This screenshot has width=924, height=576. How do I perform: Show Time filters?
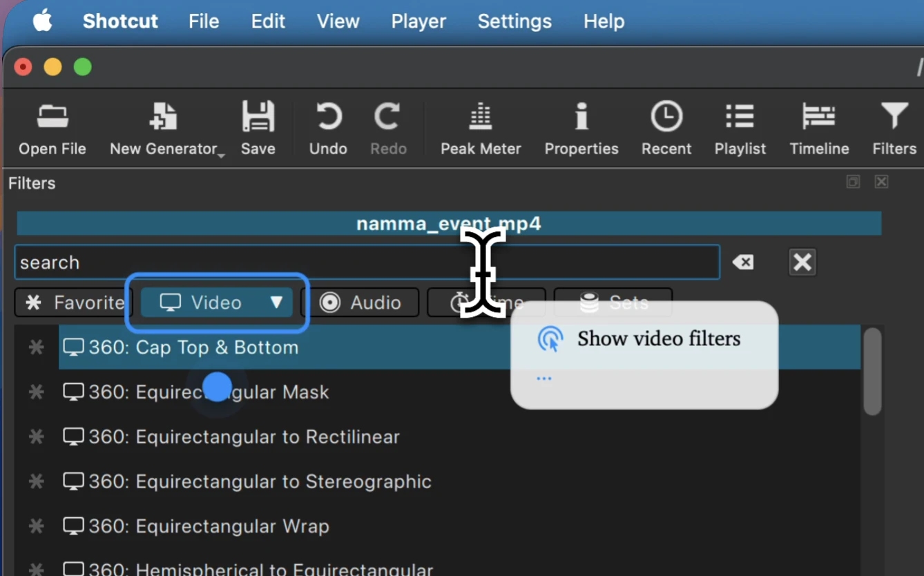pos(486,303)
